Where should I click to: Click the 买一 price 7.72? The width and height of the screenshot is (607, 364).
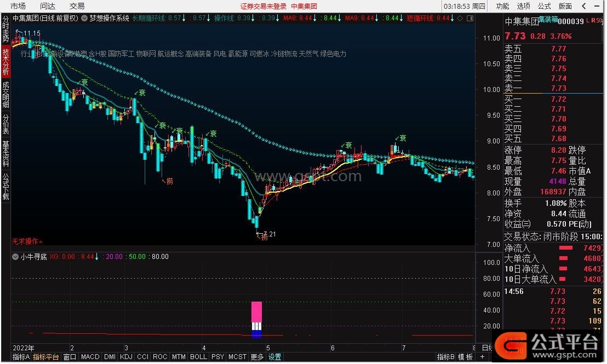(559, 99)
